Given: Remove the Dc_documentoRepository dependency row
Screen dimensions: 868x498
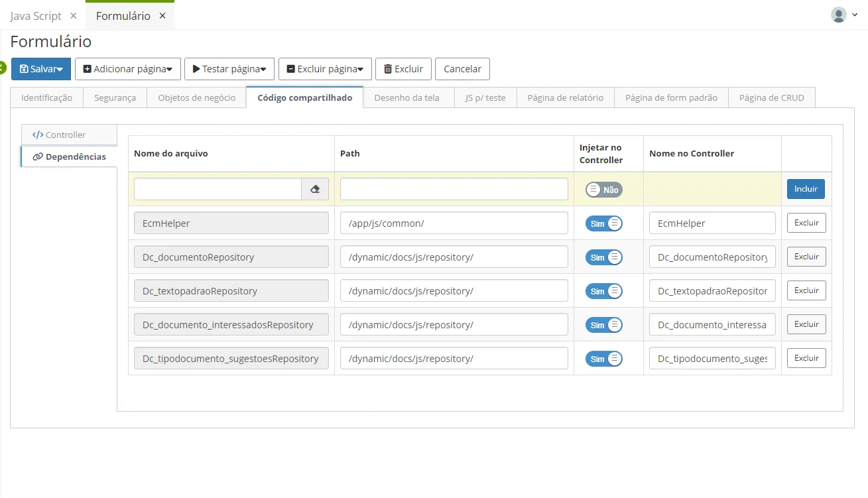Looking at the screenshot, I should tap(806, 257).
